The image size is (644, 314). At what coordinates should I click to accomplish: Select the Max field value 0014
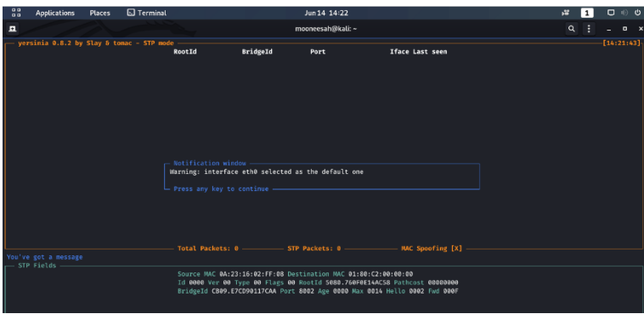point(375,291)
